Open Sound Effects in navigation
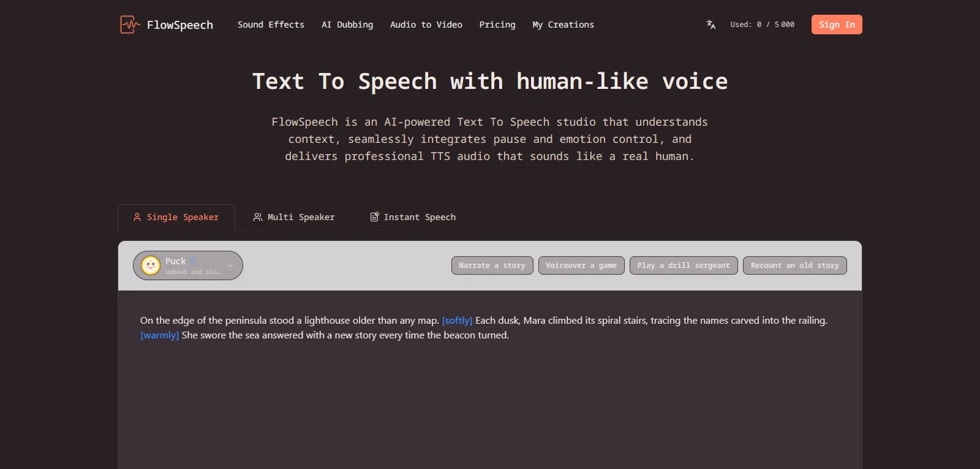980x469 pixels. pos(271,25)
